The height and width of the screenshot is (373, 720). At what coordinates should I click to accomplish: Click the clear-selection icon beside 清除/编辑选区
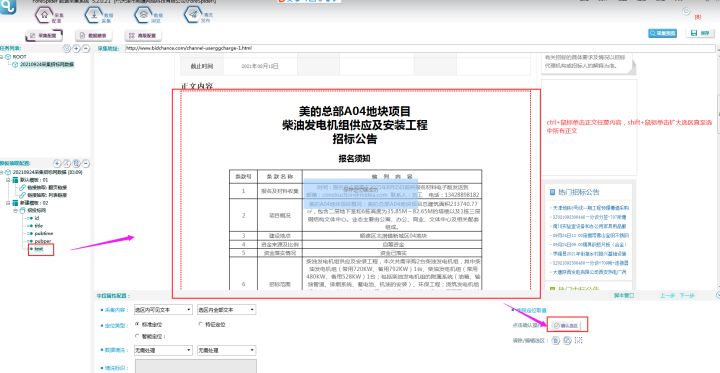[556, 340]
